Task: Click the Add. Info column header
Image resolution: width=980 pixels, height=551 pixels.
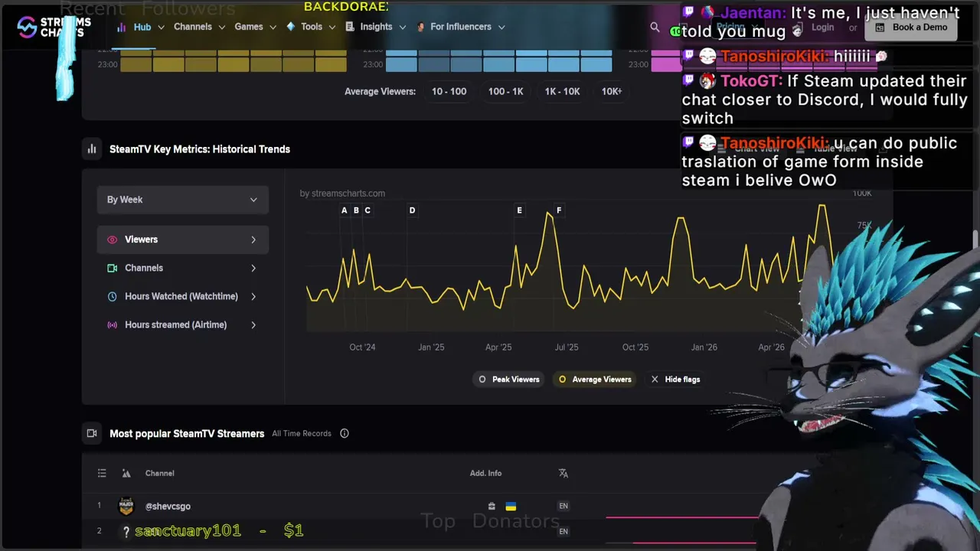Action: (485, 473)
